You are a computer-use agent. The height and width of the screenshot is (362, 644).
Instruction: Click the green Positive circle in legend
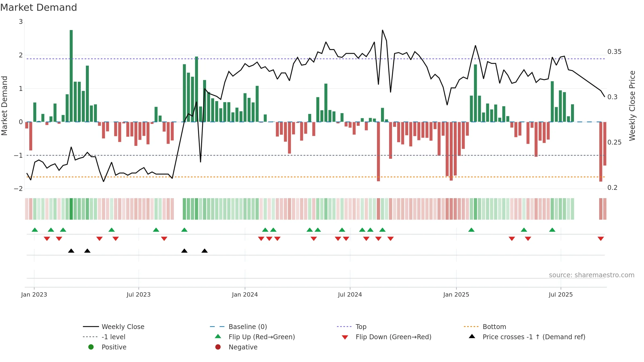click(x=91, y=347)
